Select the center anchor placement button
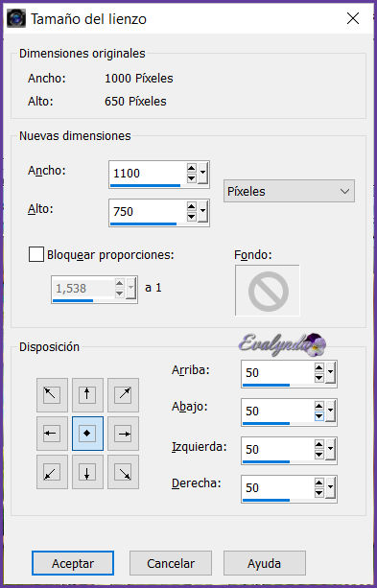Image resolution: width=377 pixels, height=588 pixels. coord(87,434)
